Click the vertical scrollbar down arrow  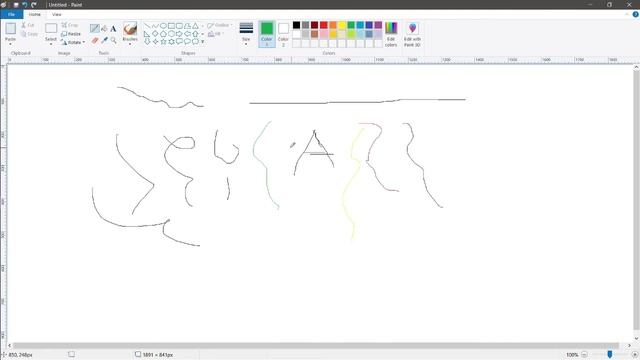coord(636,338)
